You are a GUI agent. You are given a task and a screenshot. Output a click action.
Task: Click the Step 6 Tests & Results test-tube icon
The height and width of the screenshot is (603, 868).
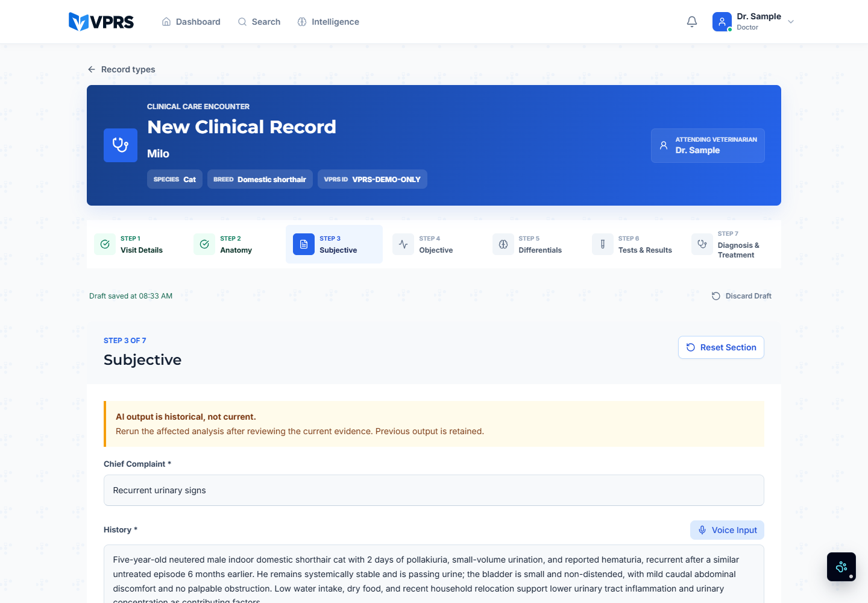603,244
